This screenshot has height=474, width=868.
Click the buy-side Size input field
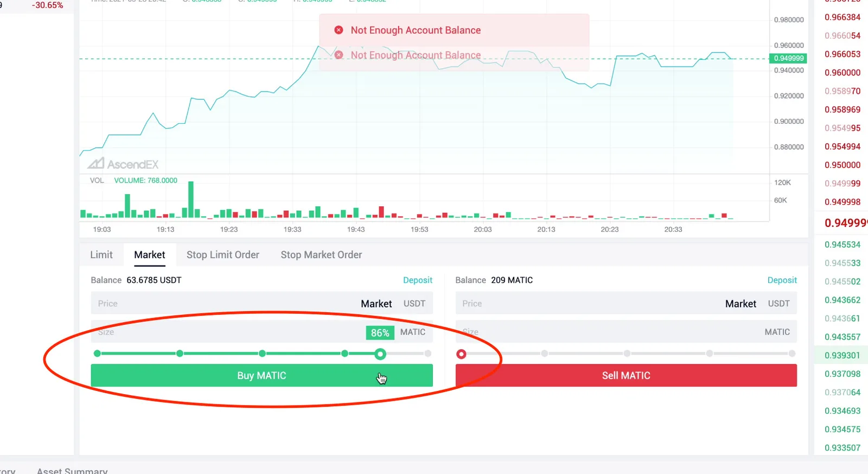261,332
